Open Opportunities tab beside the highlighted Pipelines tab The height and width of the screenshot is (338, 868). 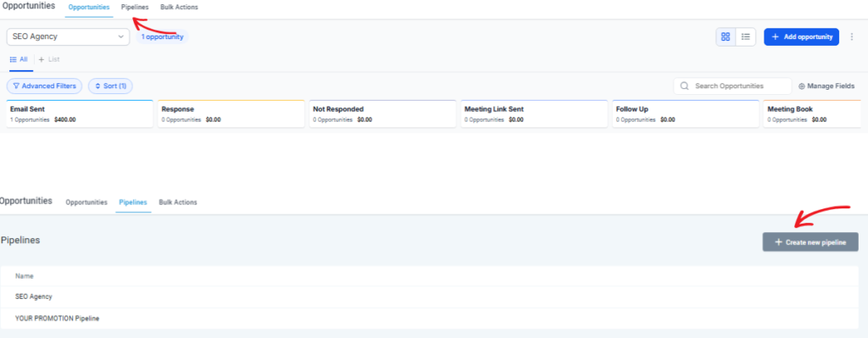(86, 202)
